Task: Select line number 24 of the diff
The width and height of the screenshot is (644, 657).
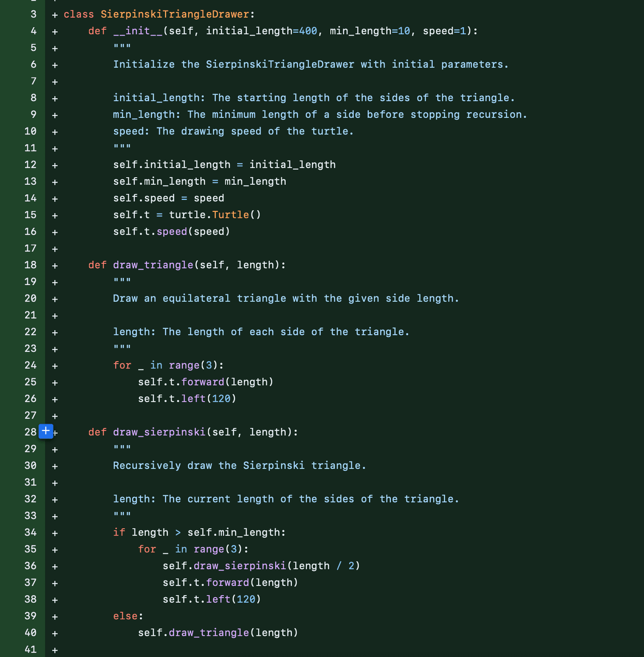Action: [x=31, y=365]
